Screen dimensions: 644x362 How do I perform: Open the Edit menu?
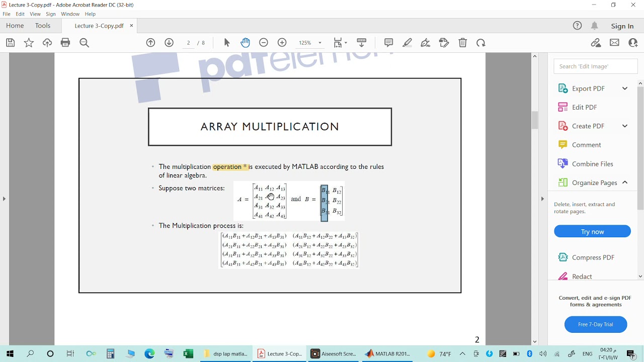[x=20, y=14]
